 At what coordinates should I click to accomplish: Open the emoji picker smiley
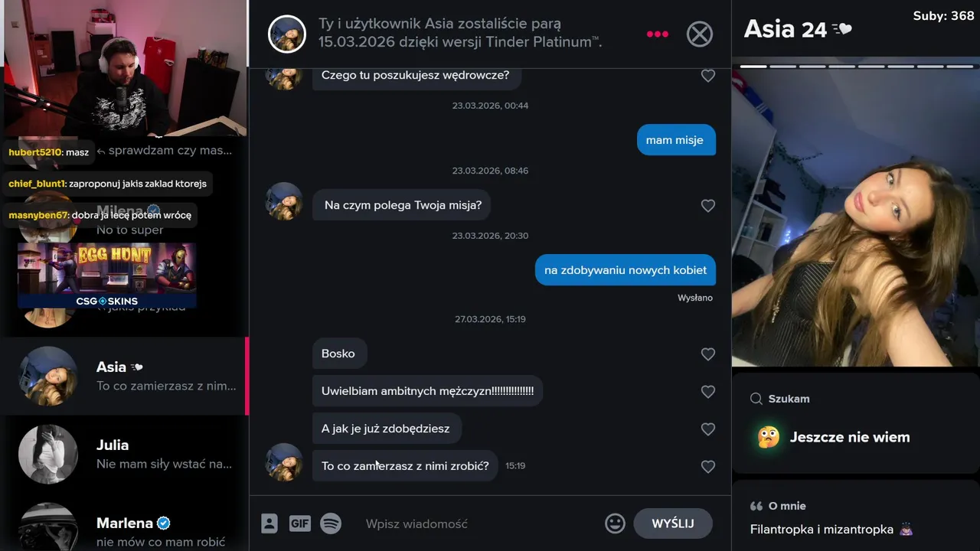[x=615, y=523]
